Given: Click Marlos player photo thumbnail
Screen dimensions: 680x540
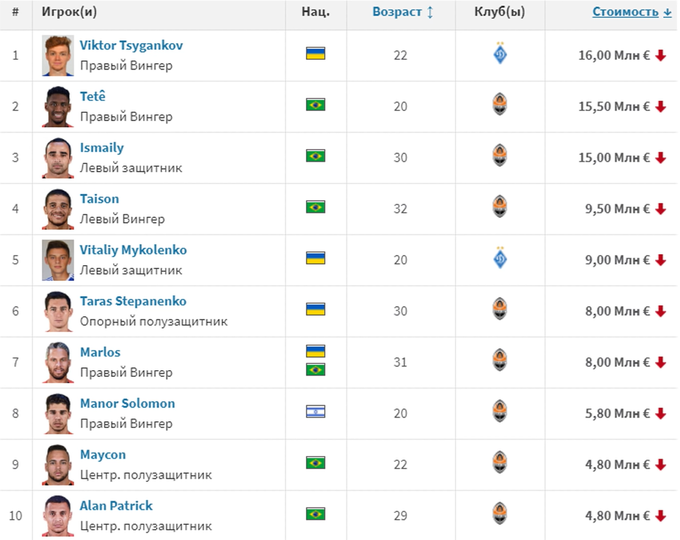Looking at the screenshot, I should point(57,362).
